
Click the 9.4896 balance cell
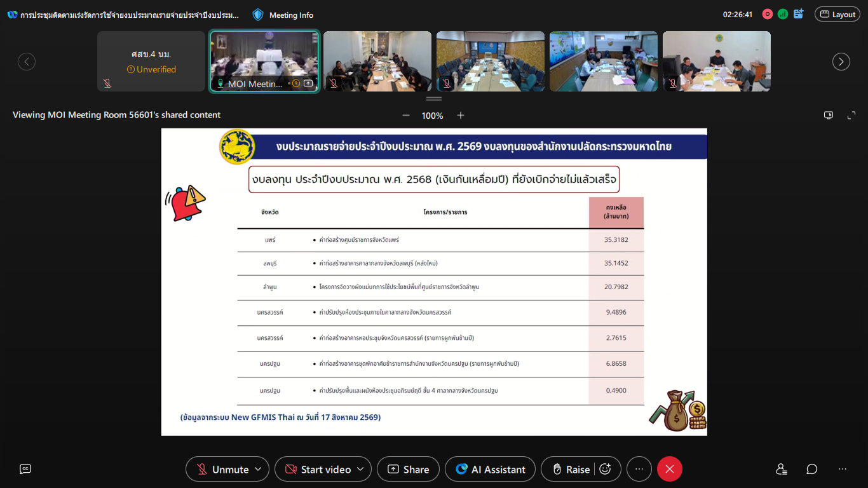[616, 313]
